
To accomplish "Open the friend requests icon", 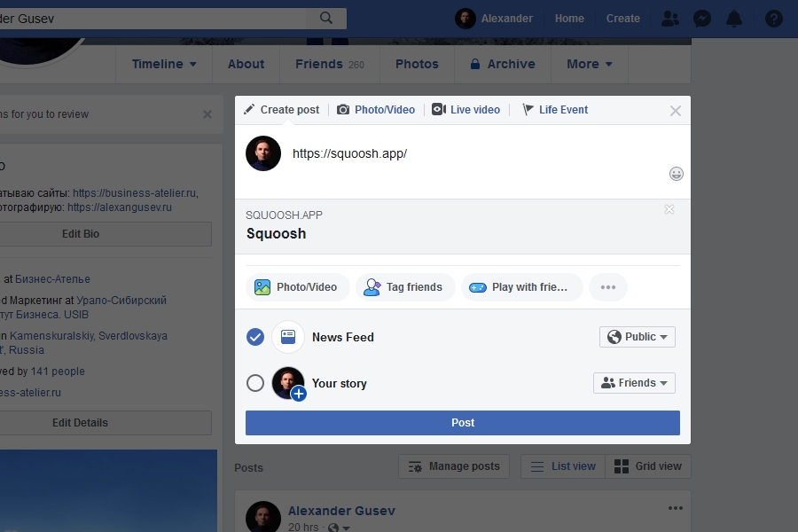I will tap(670, 19).
